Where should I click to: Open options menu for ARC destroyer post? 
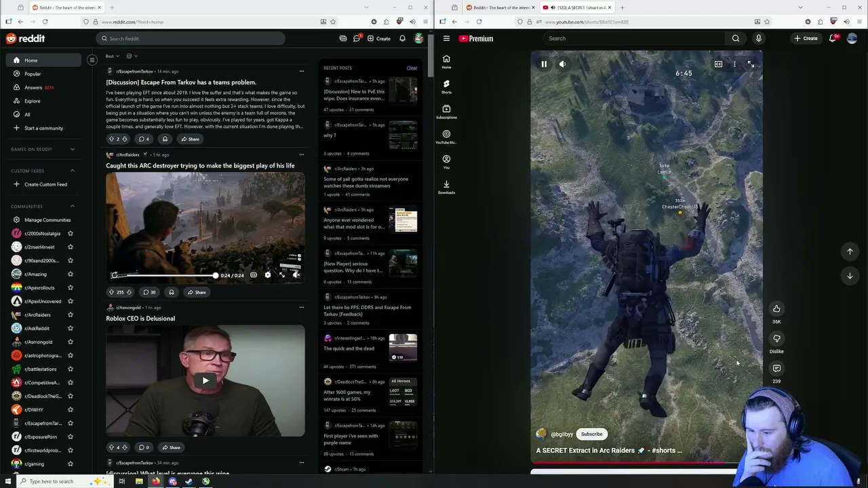(x=302, y=155)
